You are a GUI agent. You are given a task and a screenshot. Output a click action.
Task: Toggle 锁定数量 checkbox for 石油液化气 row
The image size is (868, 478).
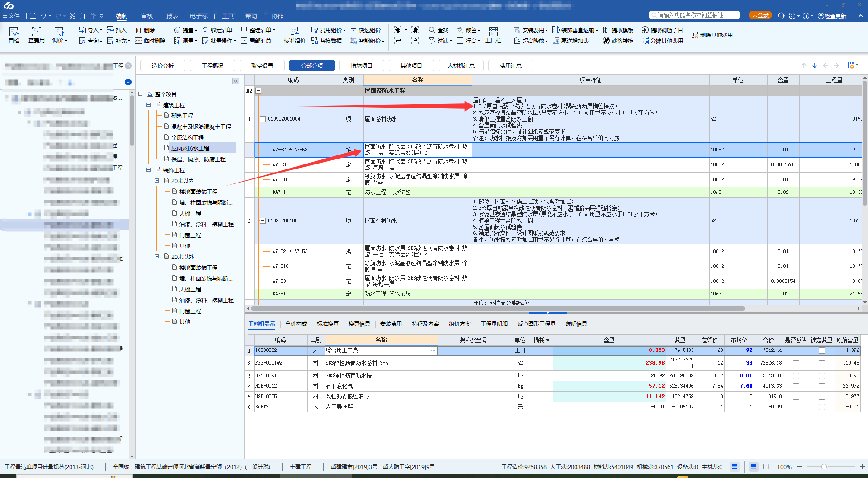click(822, 386)
